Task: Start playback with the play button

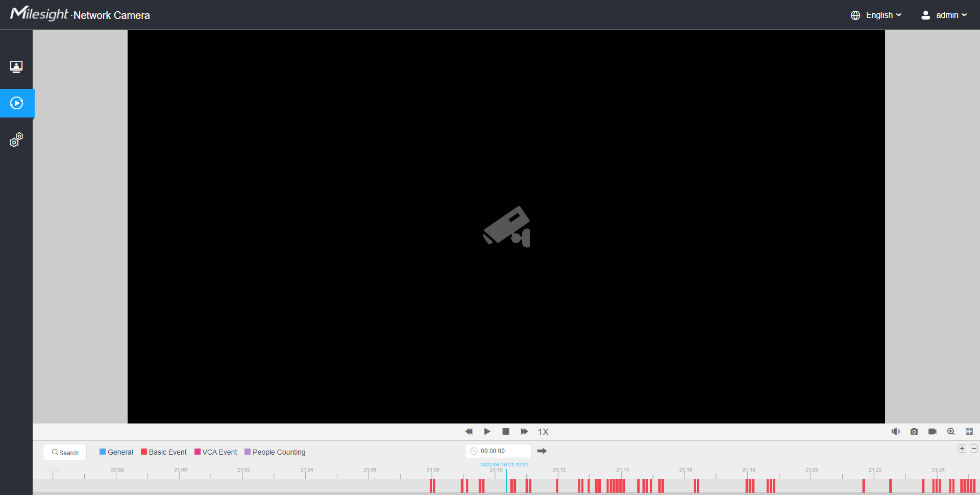Action: click(487, 432)
